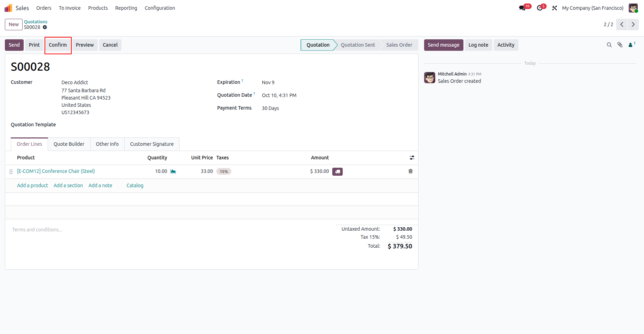
Task: Delete the Conference Chair order line
Action: click(x=411, y=171)
